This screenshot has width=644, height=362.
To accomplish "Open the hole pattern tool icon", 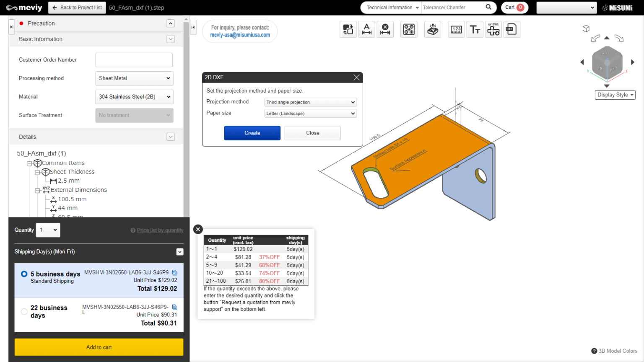I will [x=409, y=29].
